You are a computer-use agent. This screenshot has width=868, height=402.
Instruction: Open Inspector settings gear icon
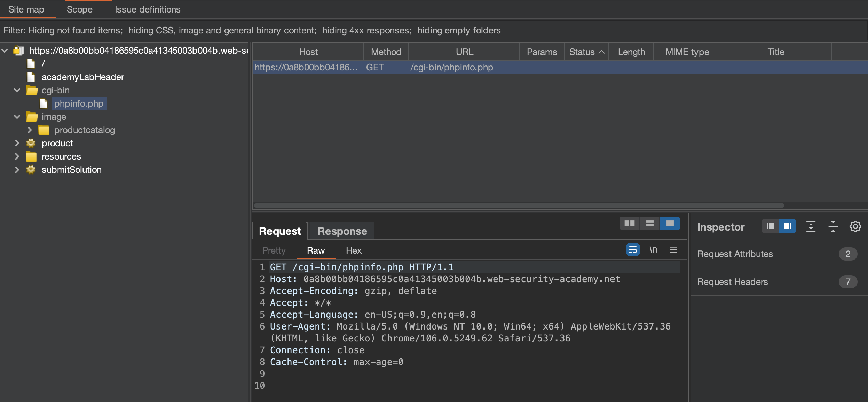[855, 226]
